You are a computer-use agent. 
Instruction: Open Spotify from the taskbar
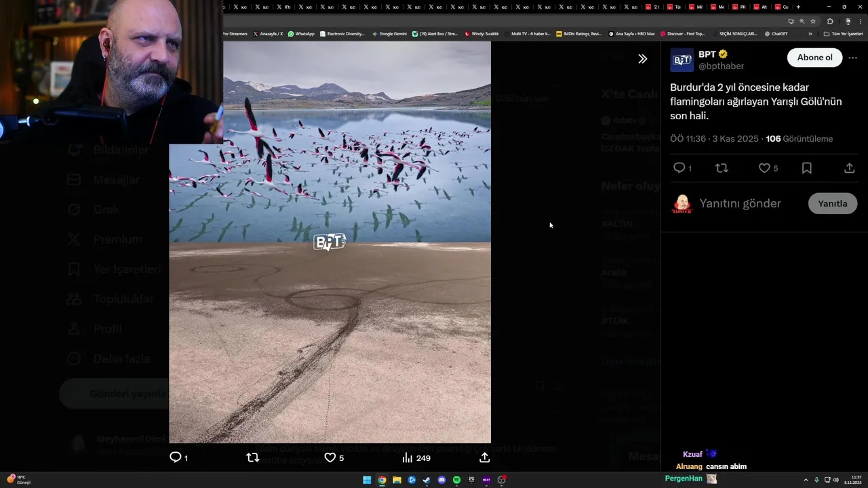(456, 480)
